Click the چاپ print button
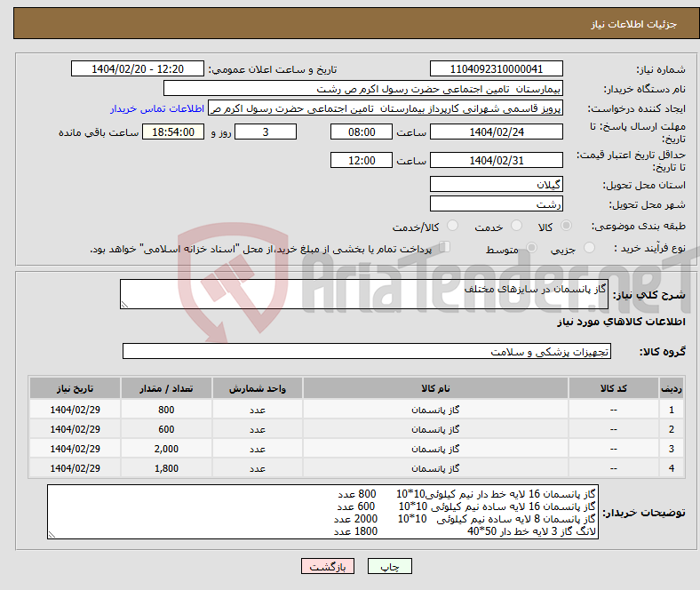This screenshot has width=700, height=590. tap(390, 566)
